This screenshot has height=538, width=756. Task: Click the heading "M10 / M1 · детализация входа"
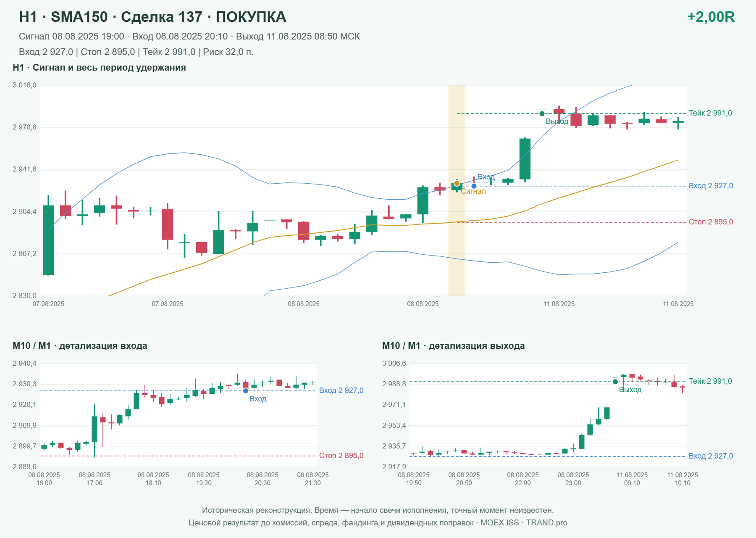(80, 346)
